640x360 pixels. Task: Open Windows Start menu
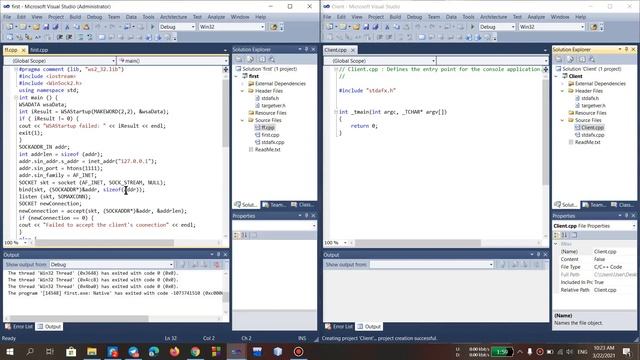pos(9,351)
